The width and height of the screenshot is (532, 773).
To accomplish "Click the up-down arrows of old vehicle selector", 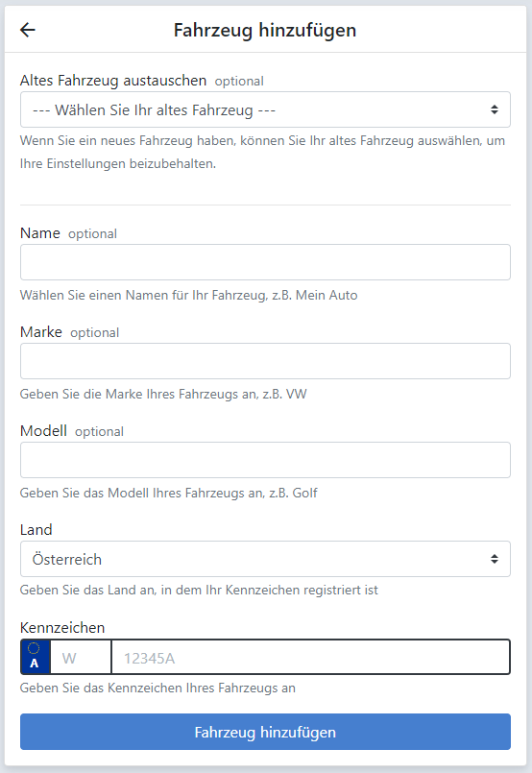I will point(494,109).
